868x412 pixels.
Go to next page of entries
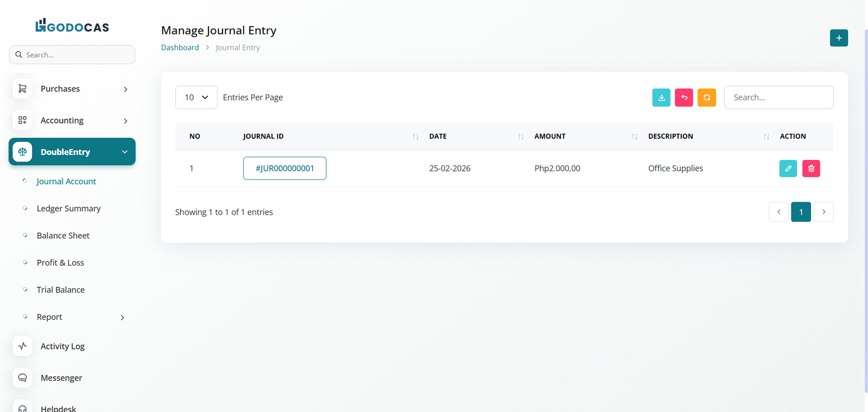tap(824, 212)
